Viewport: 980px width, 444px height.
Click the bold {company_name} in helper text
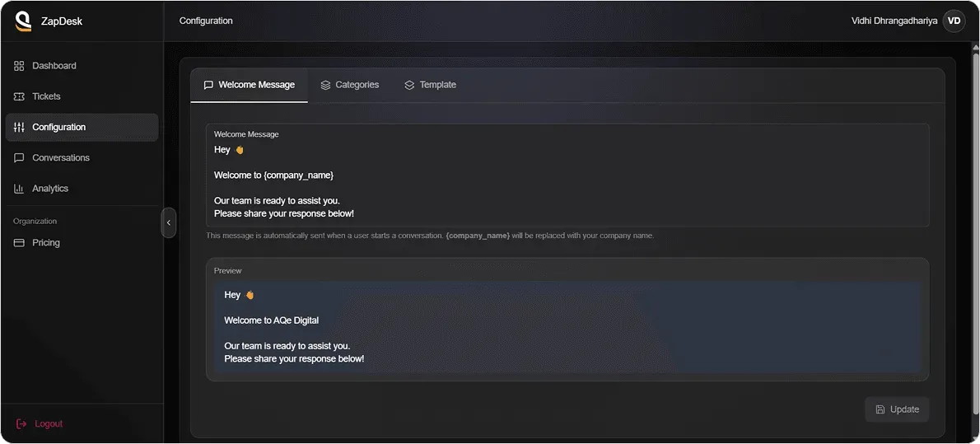[x=478, y=236]
